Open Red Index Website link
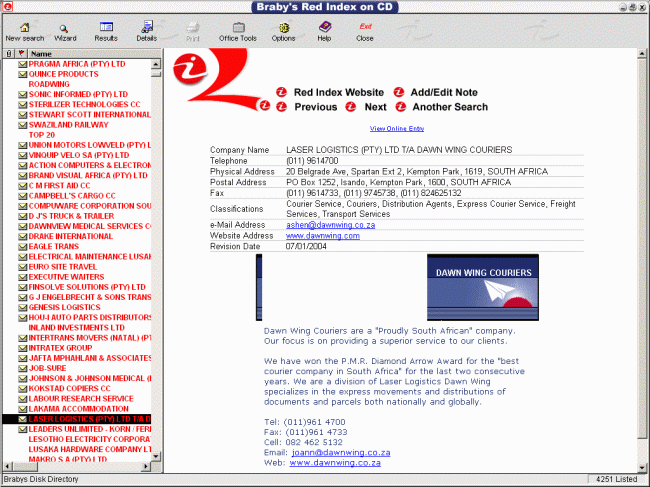Viewport: 650px width, 487px height. [x=339, y=92]
